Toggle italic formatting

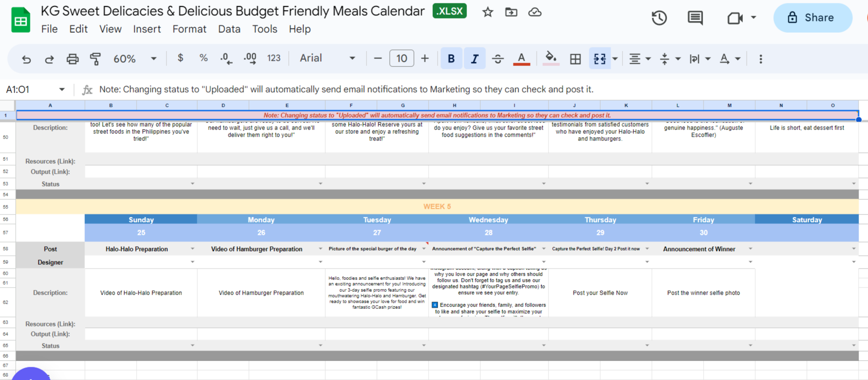tap(475, 59)
